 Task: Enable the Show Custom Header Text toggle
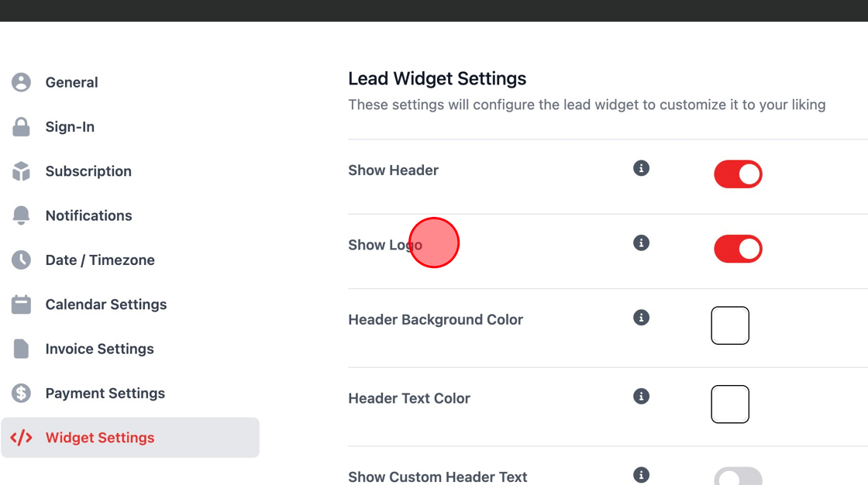click(x=738, y=476)
